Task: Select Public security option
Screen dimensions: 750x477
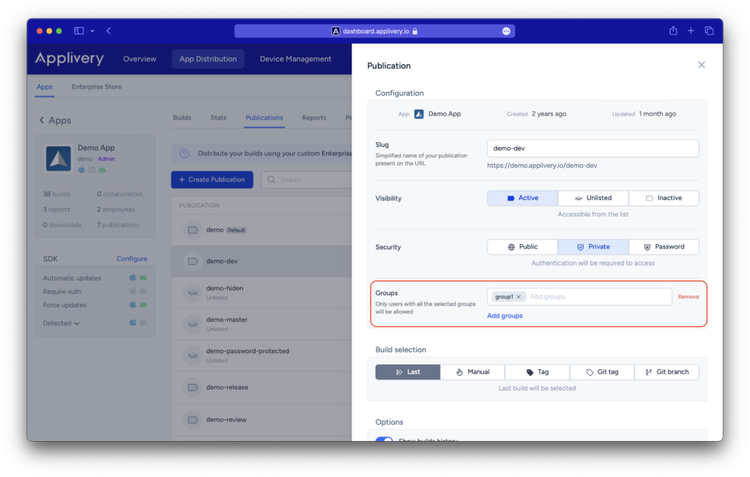Action: click(522, 247)
